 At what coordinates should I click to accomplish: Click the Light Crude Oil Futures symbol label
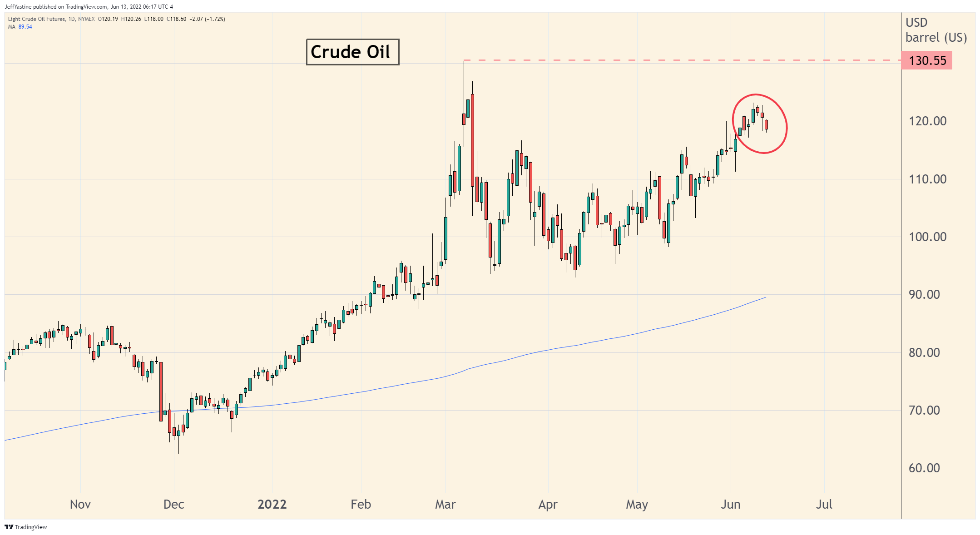click(36, 19)
